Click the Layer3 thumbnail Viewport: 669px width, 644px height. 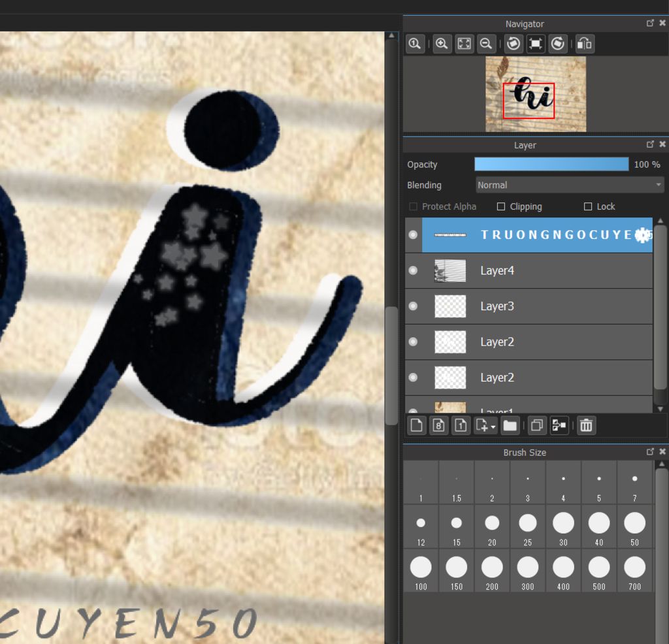point(450,306)
